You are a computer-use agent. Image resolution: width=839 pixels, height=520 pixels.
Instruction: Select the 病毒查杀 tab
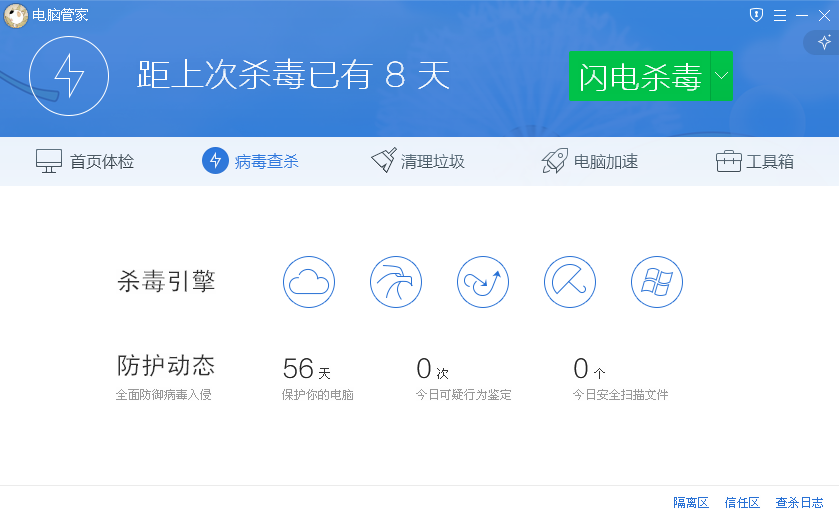click(251, 161)
